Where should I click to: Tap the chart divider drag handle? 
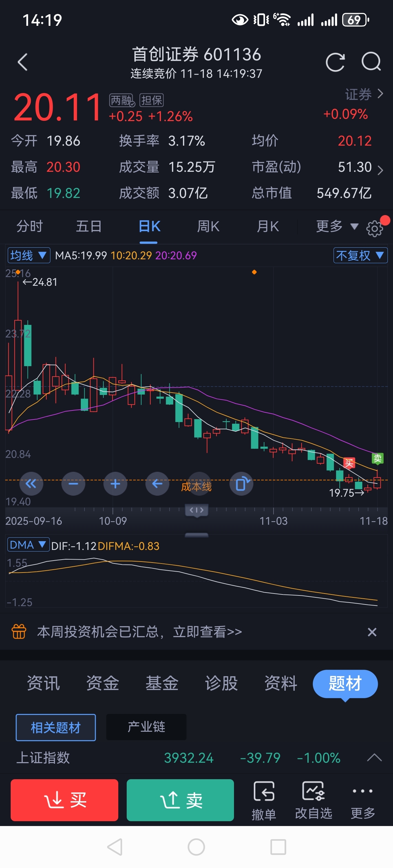pyautogui.click(x=197, y=510)
